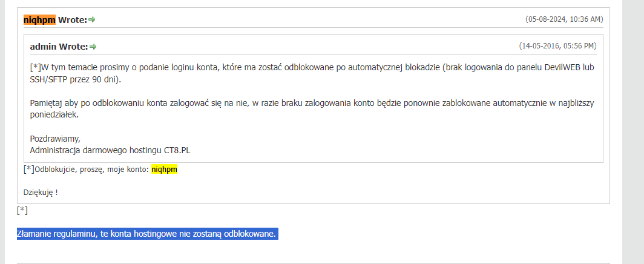
Task: Click the 'Dziękuję !' line
Action: tap(41, 192)
